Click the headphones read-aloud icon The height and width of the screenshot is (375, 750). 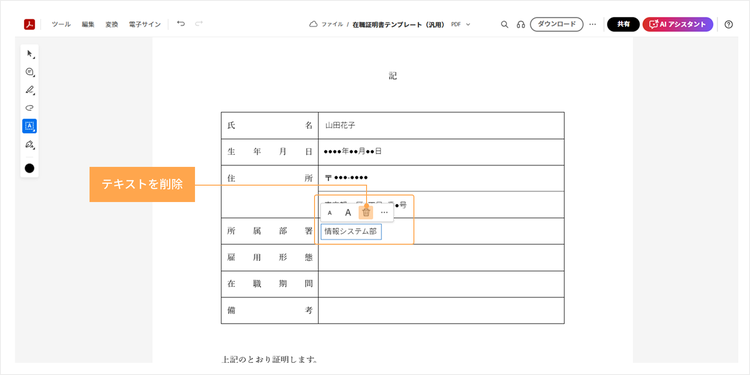tap(521, 24)
